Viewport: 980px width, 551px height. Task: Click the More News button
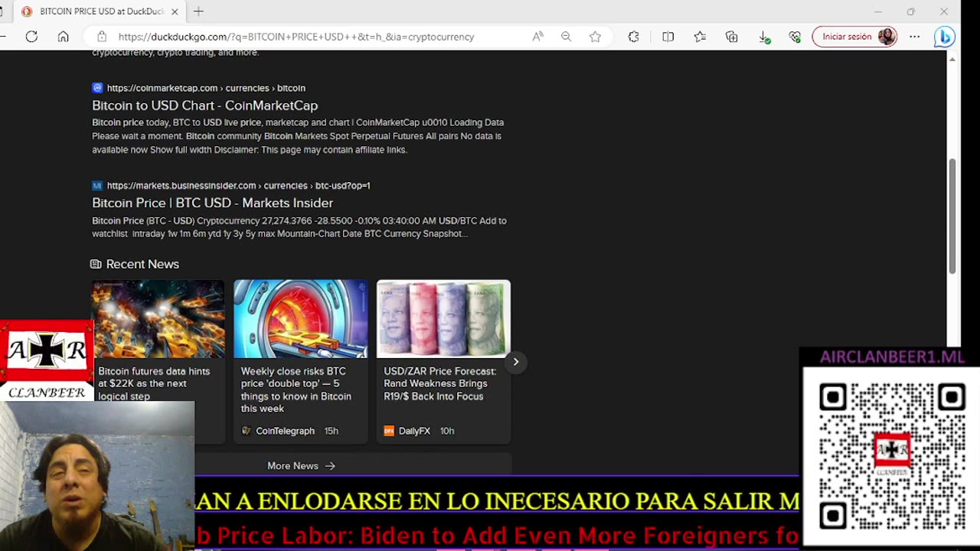301,465
